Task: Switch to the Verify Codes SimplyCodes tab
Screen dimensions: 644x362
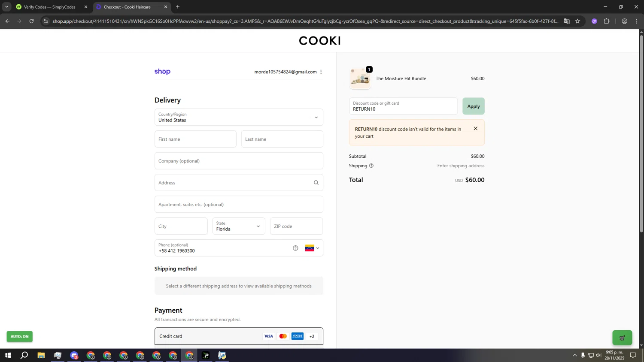Action: pyautogui.click(x=49, y=7)
